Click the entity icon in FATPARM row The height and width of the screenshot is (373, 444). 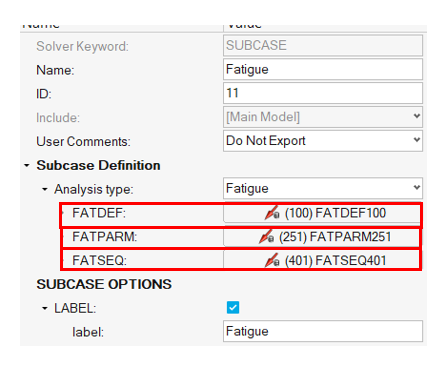click(x=266, y=237)
